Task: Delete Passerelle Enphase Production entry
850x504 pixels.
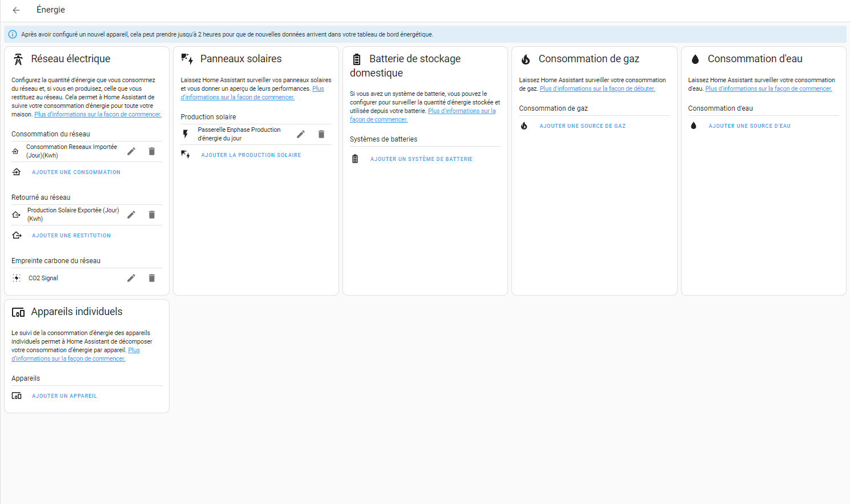Action: tap(321, 134)
